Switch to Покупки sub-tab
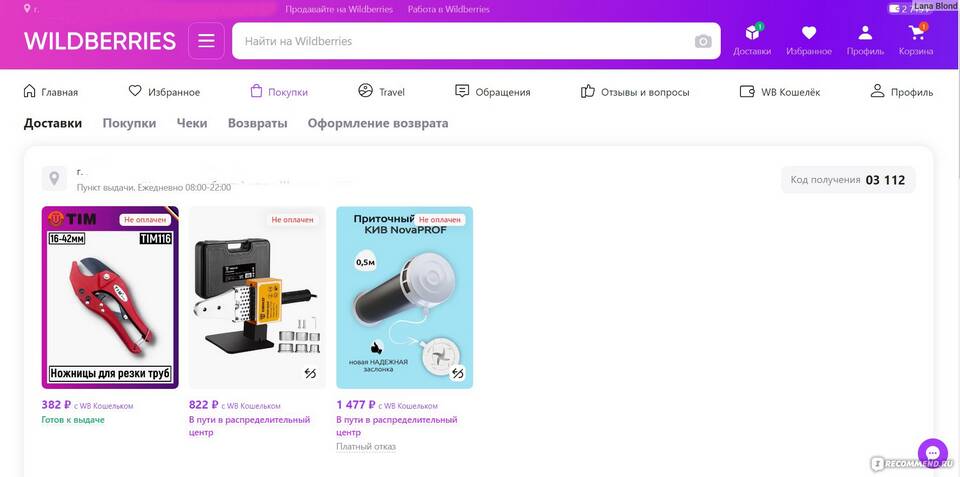Viewport: 960px width, 477px height. pyautogui.click(x=129, y=123)
